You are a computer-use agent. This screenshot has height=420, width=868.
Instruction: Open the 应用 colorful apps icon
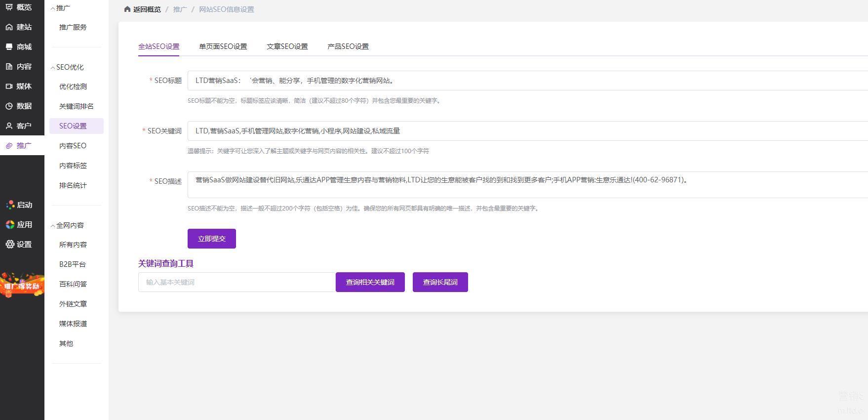[10, 224]
